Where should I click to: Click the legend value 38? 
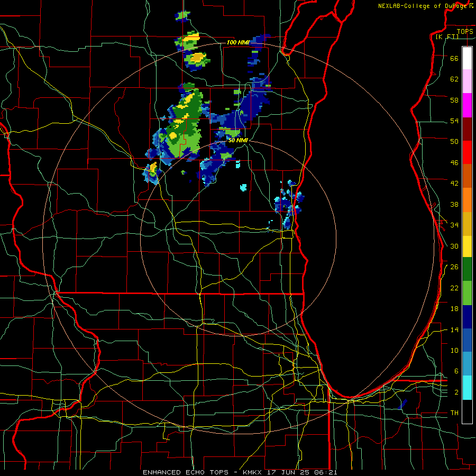coord(454,204)
